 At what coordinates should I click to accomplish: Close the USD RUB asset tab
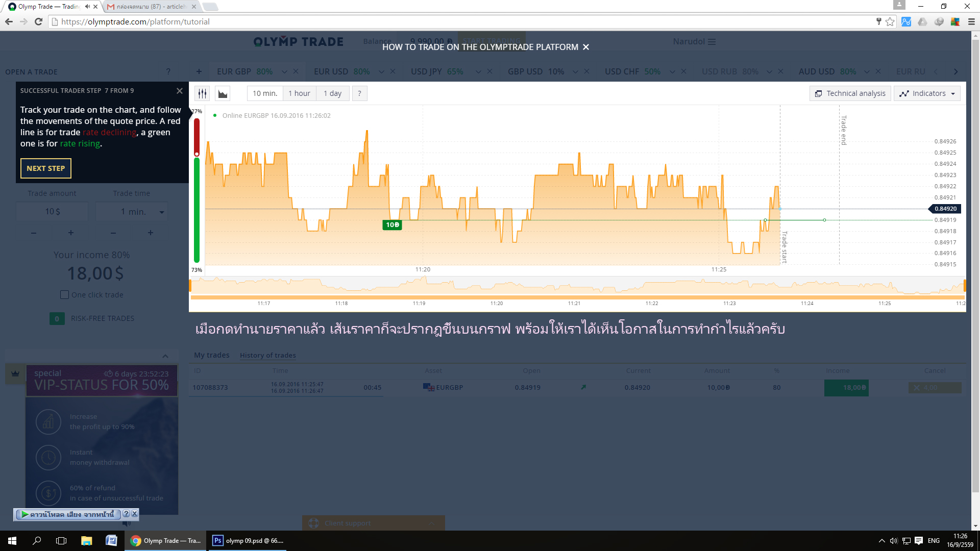pos(780,71)
